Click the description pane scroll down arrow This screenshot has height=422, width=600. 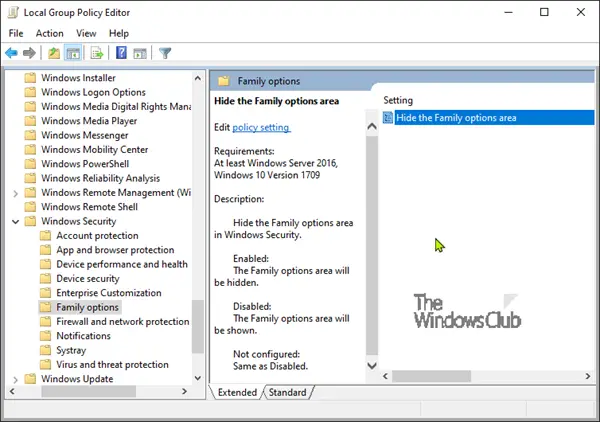point(372,365)
